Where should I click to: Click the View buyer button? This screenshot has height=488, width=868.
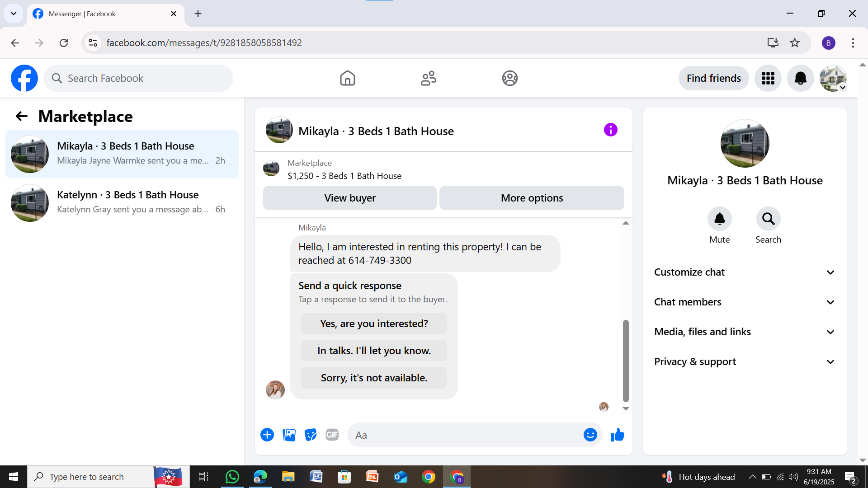click(349, 198)
